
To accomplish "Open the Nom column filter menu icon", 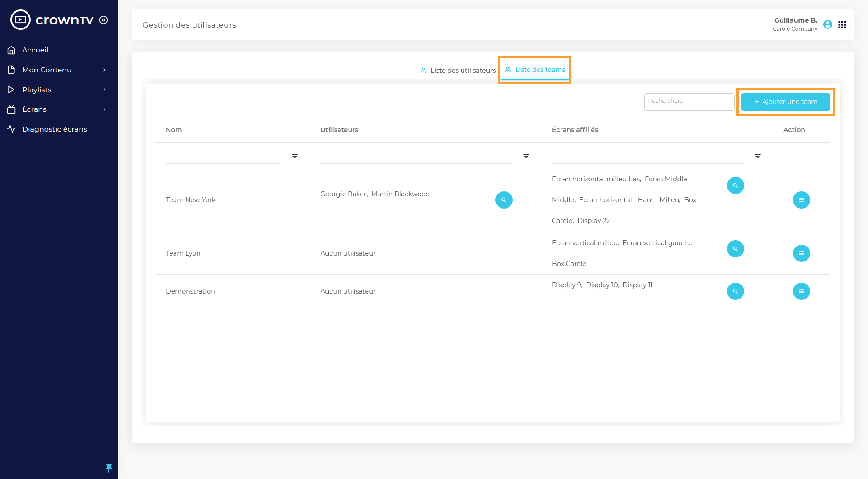I will pos(295,156).
